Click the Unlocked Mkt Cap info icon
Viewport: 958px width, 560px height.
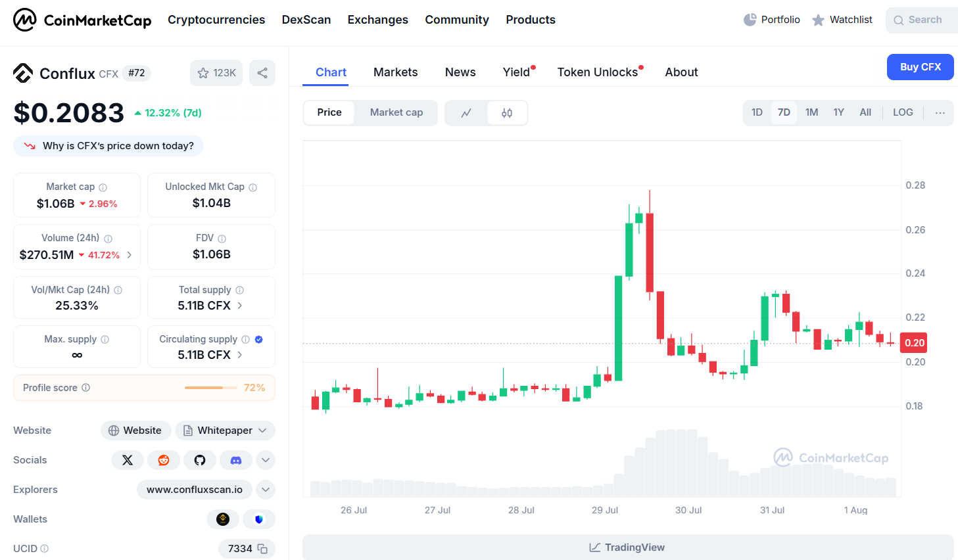pos(253,187)
